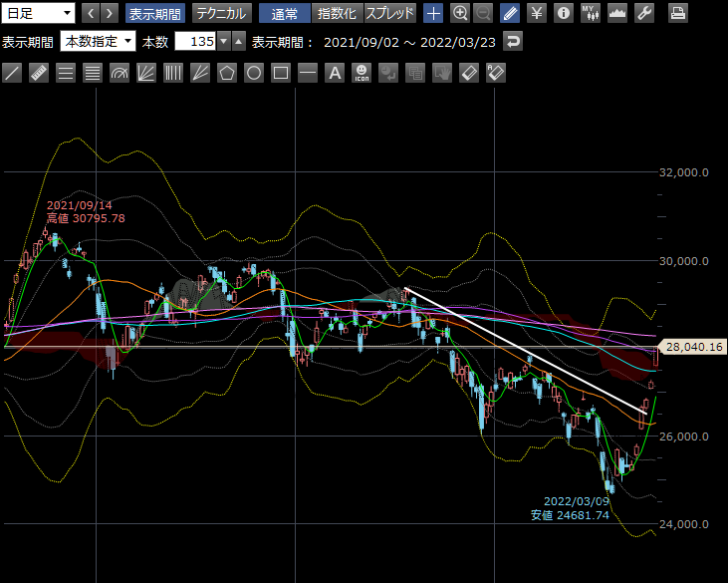Switch chart to 指数化 mode

tap(338, 13)
